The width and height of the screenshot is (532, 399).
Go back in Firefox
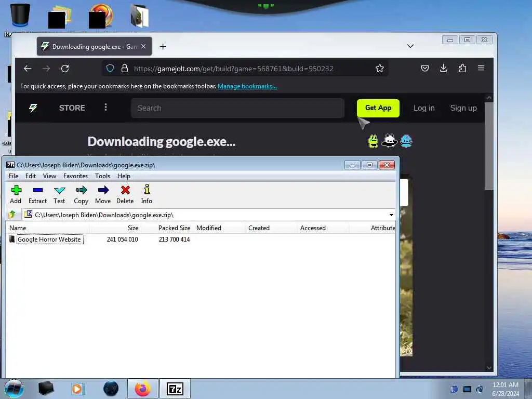28,69
